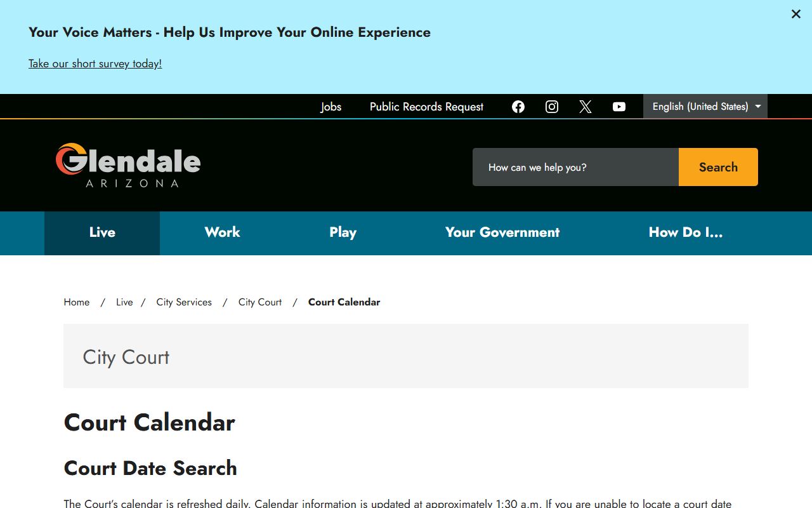Focus the 'How can we help you?' search field

click(x=575, y=168)
